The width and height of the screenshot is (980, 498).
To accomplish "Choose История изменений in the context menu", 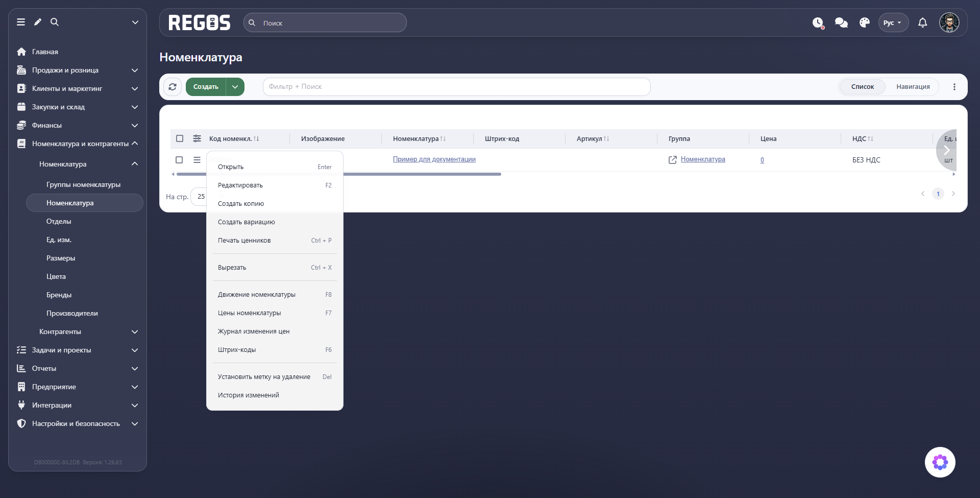I will tap(275, 395).
